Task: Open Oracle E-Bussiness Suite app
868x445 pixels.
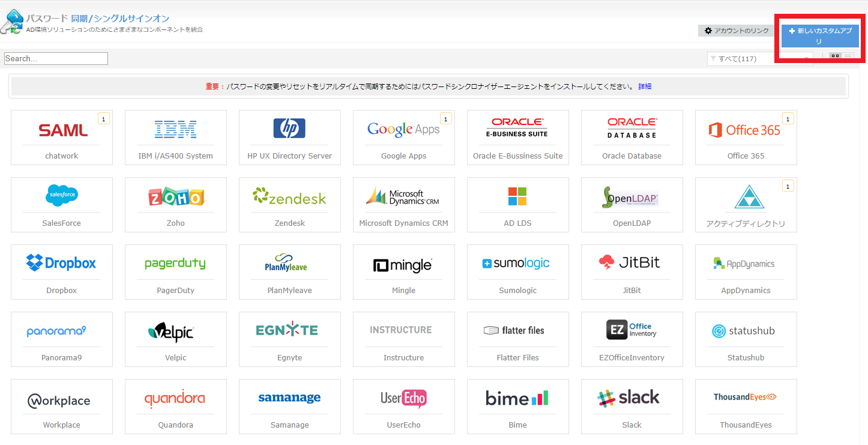Action: 518,138
